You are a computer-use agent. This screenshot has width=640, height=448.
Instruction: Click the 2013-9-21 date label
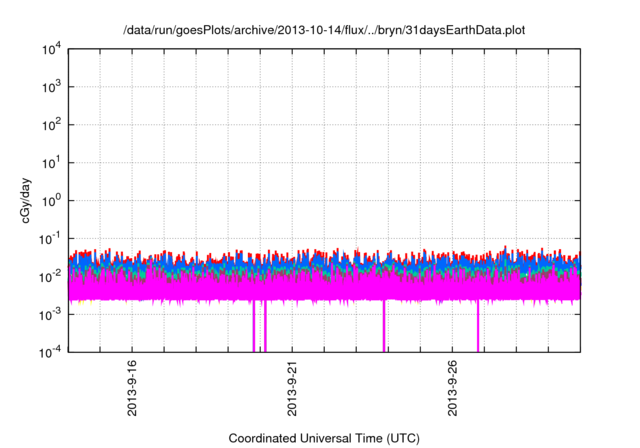(x=292, y=388)
